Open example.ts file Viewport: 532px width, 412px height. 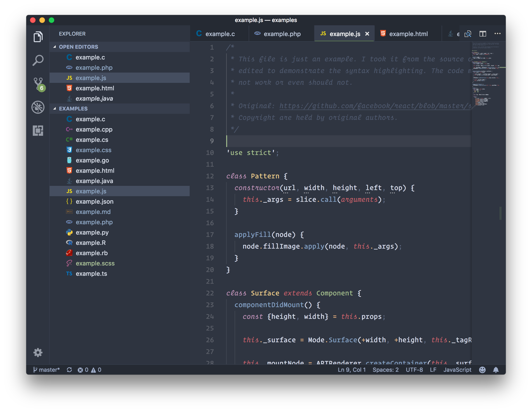tap(120, 274)
